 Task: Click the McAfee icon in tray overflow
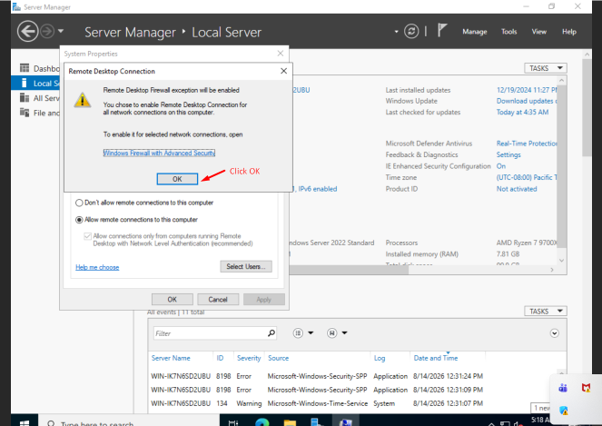coord(586,388)
